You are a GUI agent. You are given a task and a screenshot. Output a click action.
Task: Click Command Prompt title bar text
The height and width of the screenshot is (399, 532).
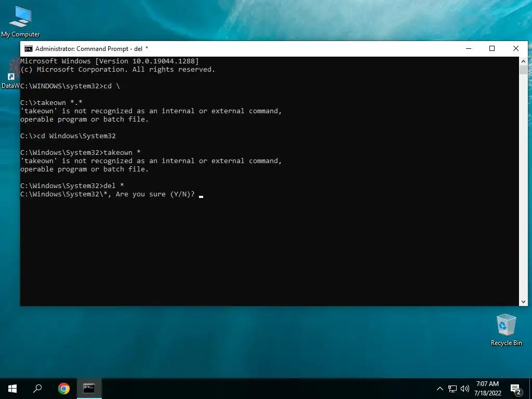click(x=91, y=49)
